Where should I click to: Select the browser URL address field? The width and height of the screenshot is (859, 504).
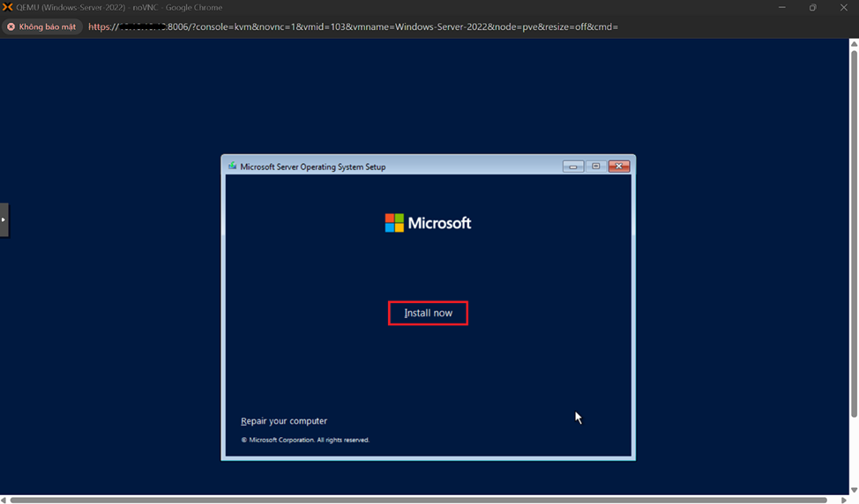coord(353,26)
